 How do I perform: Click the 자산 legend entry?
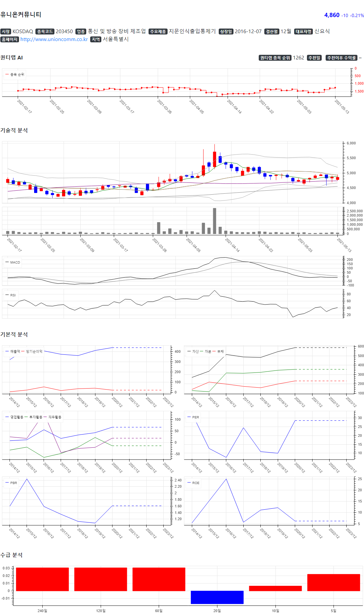tap(193, 351)
